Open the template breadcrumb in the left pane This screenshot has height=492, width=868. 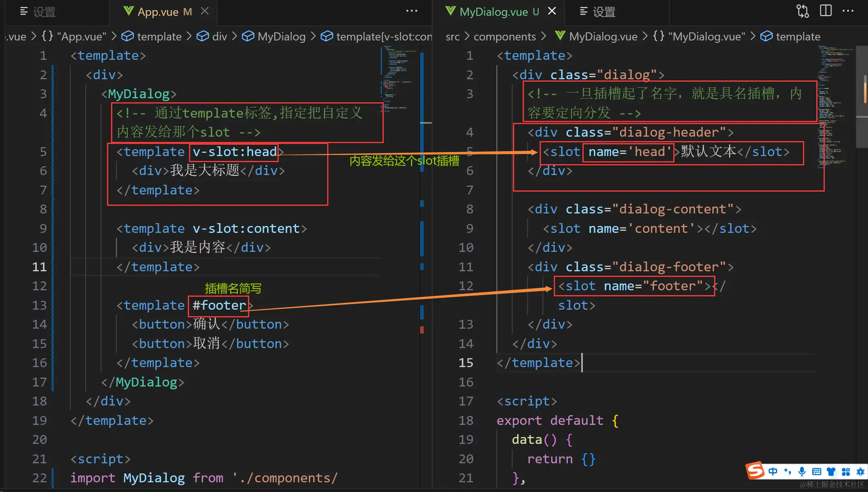[151, 36]
